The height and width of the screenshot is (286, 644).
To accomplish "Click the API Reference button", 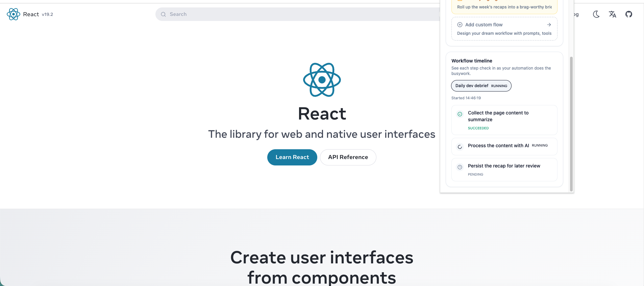I will (x=348, y=157).
